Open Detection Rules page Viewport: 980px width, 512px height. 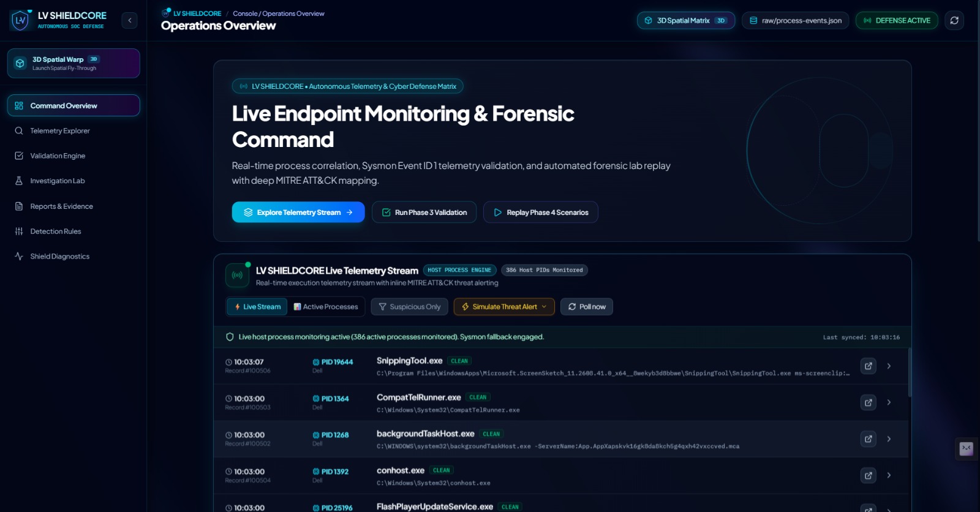(x=73, y=231)
